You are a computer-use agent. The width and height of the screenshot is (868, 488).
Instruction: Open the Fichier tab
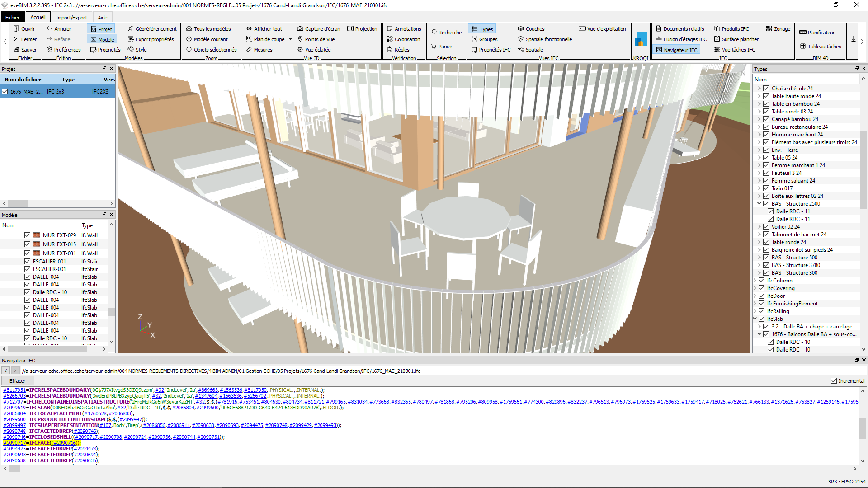click(13, 18)
